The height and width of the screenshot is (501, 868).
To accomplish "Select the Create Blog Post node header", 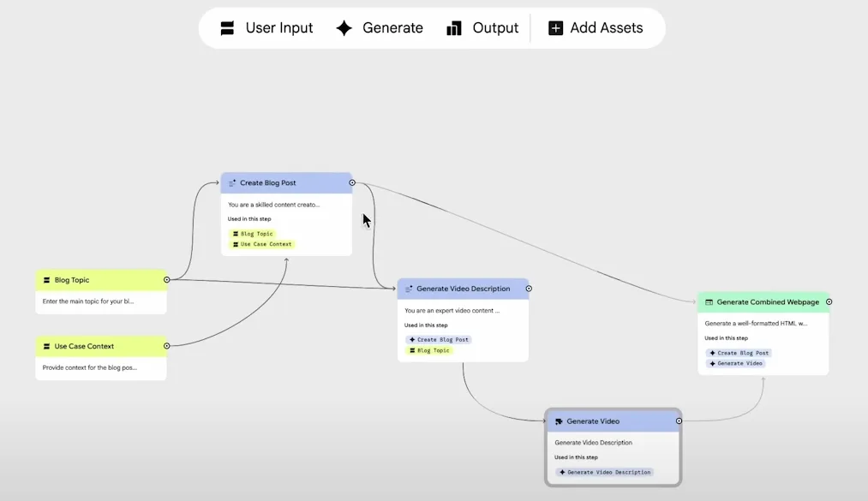I will (286, 183).
